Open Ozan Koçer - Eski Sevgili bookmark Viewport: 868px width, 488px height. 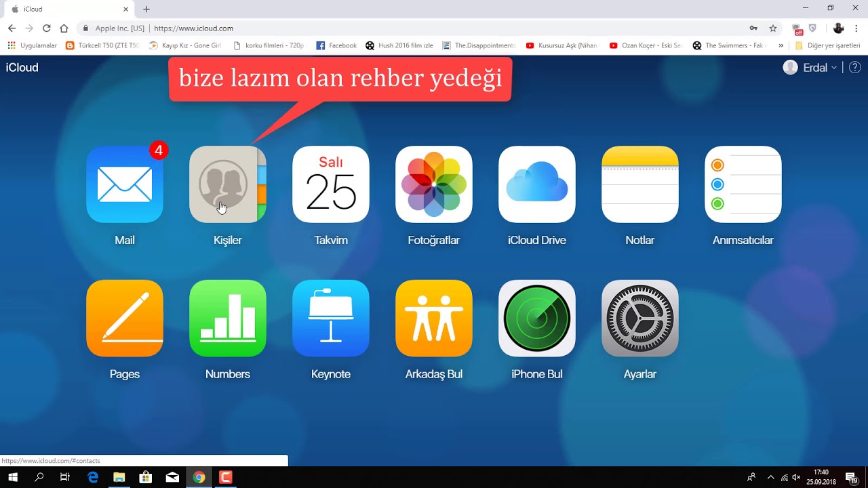tap(646, 45)
